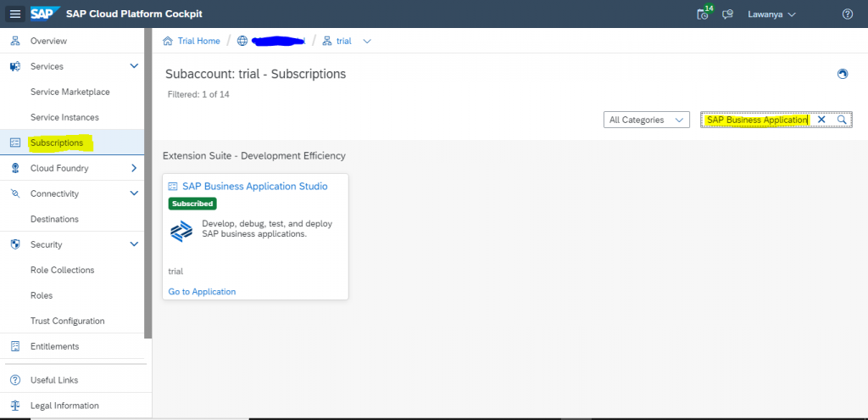The height and width of the screenshot is (420, 868).
Task: Click the tile icon beside Studio title
Action: (x=173, y=187)
